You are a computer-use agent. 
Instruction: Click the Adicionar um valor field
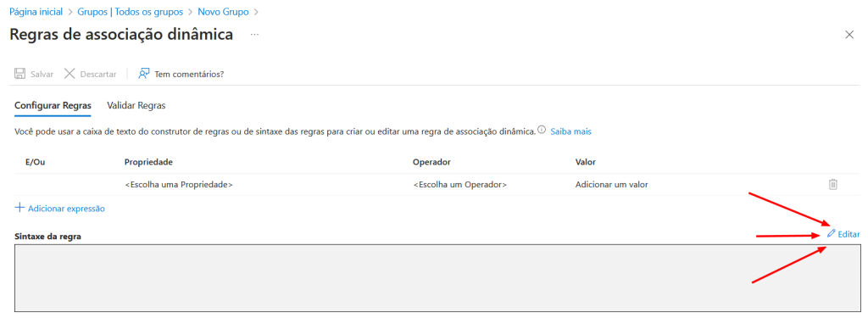612,185
